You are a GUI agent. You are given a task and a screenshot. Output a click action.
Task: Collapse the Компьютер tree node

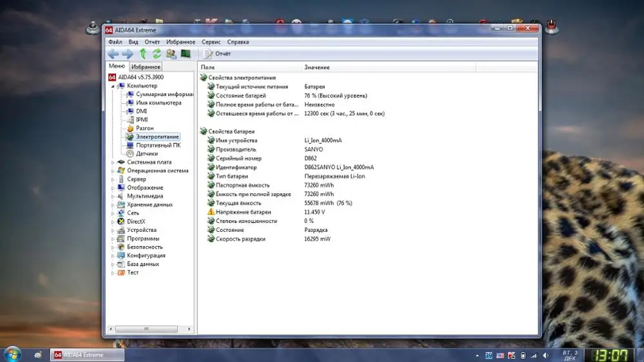pos(113,86)
